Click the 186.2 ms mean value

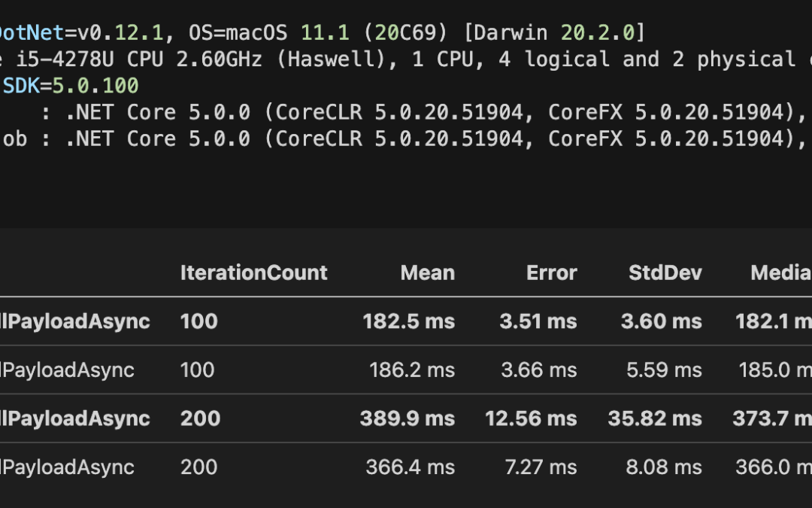pyautogui.click(x=411, y=370)
